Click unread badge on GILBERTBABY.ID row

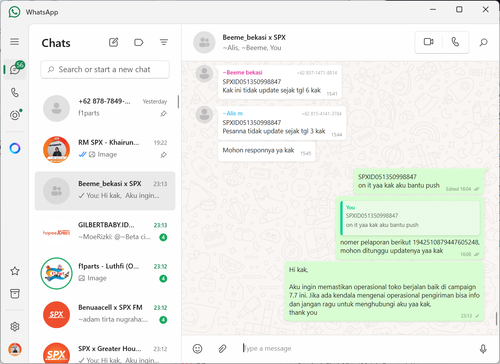coord(163,237)
